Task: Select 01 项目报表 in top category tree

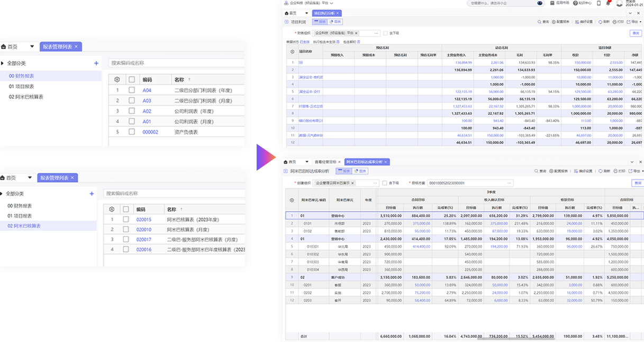Action: click(x=21, y=87)
